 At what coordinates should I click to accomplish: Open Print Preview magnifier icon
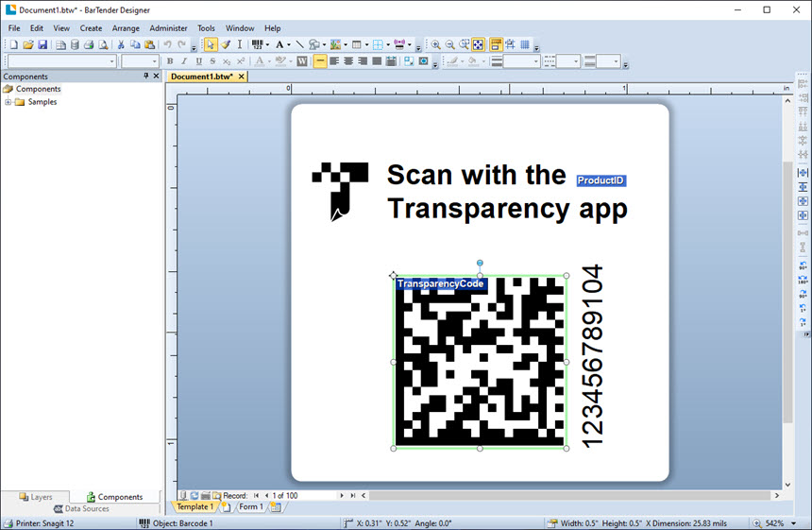point(103,45)
